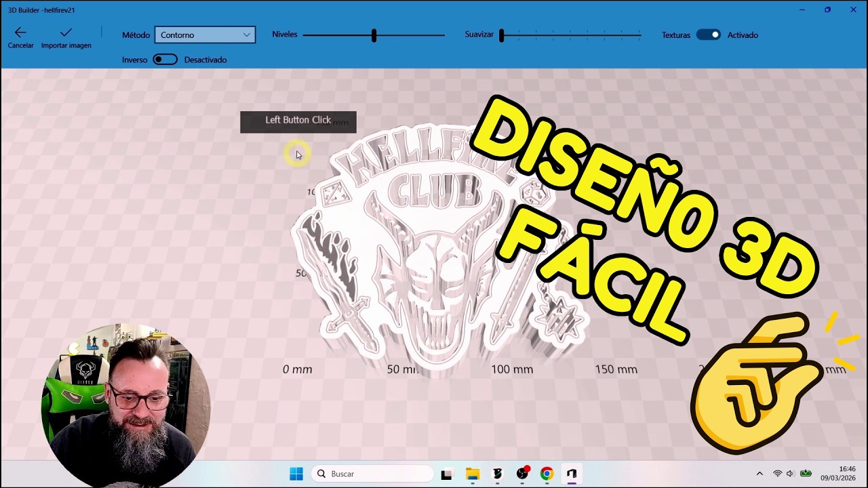The image size is (868, 488).
Task: Click the Importar imagen checkmark icon
Action: (66, 33)
